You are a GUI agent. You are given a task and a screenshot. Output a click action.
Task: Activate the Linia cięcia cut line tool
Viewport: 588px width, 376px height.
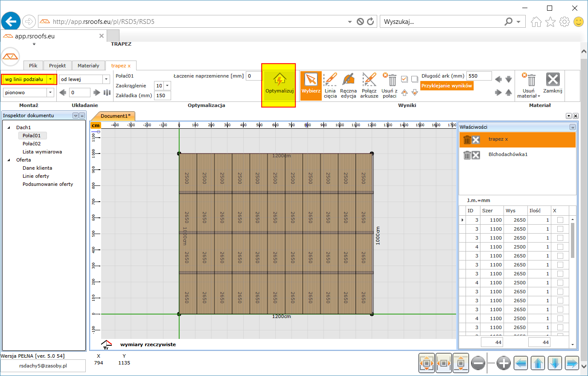330,80
